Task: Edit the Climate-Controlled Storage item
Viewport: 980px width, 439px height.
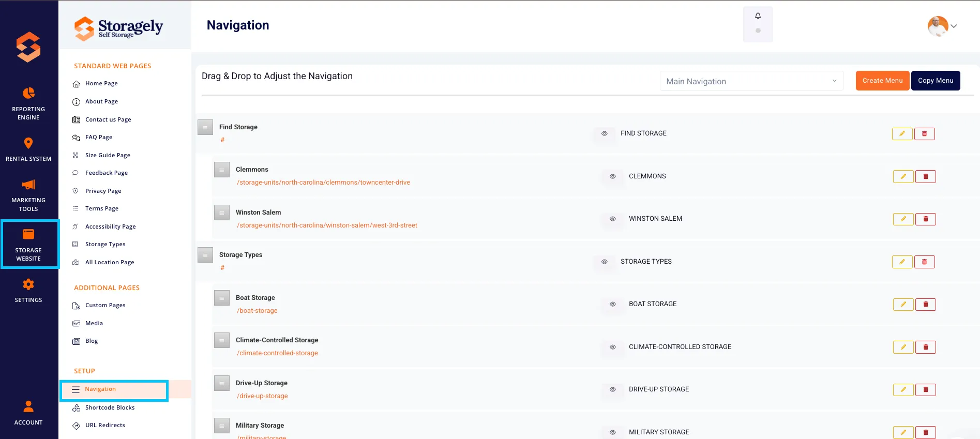Action: click(903, 347)
